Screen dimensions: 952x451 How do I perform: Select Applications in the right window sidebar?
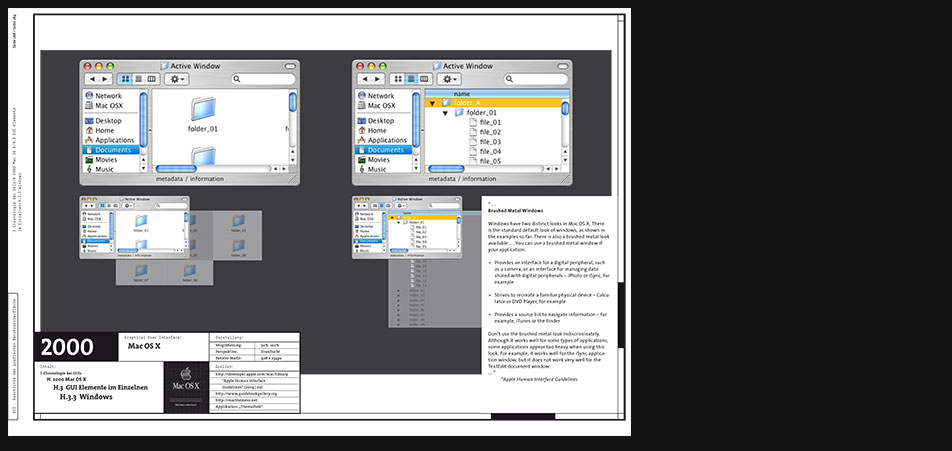coord(386,140)
